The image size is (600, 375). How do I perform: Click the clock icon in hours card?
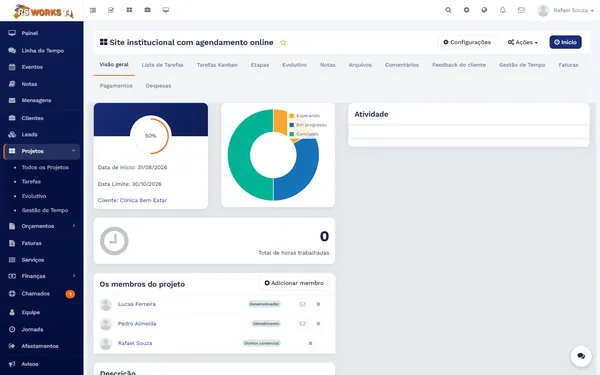point(114,241)
